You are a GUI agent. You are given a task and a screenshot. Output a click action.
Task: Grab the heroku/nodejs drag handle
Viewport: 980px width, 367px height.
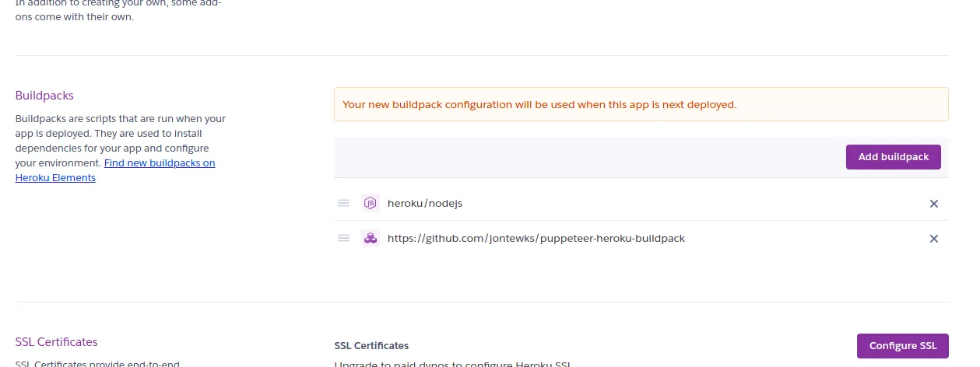pyautogui.click(x=343, y=203)
